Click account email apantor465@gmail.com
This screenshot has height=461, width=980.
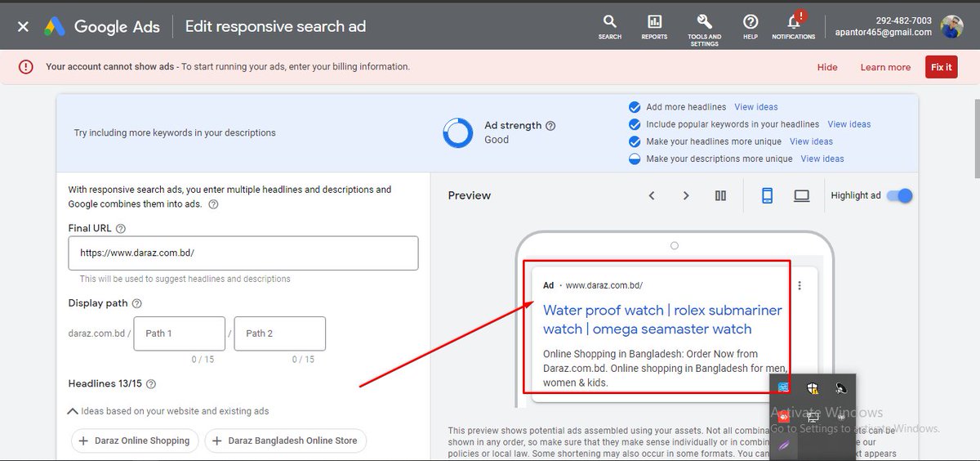(884, 33)
